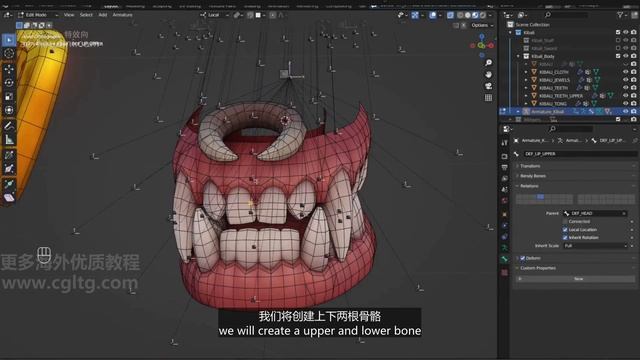Open the outliner filter funnel
Viewport: 640px width, 360px height.
pyautogui.click(x=620, y=15)
